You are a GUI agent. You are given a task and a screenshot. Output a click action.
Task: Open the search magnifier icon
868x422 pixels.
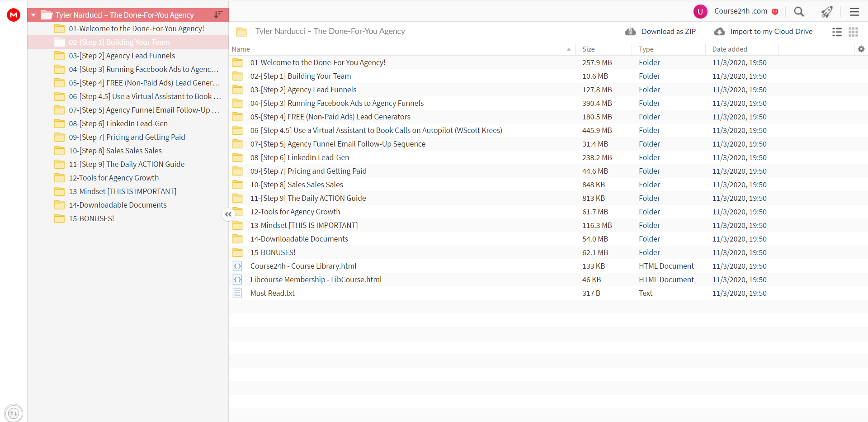point(799,12)
